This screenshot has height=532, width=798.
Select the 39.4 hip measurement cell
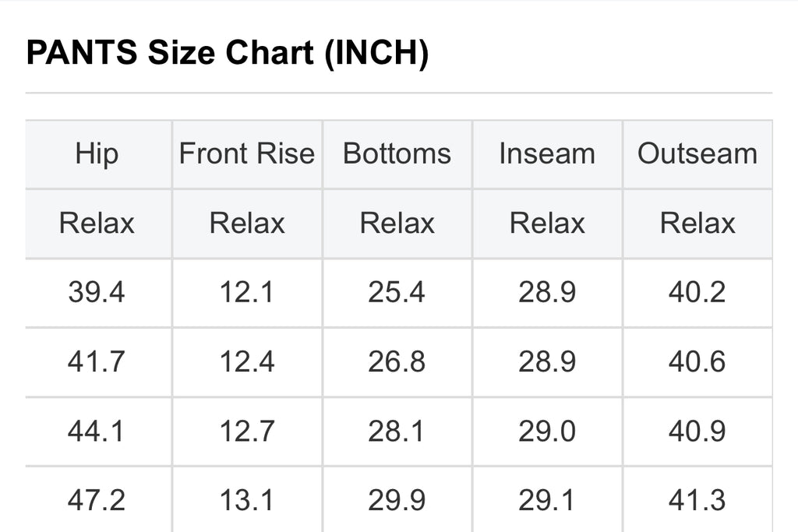pyautogui.click(x=97, y=293)
